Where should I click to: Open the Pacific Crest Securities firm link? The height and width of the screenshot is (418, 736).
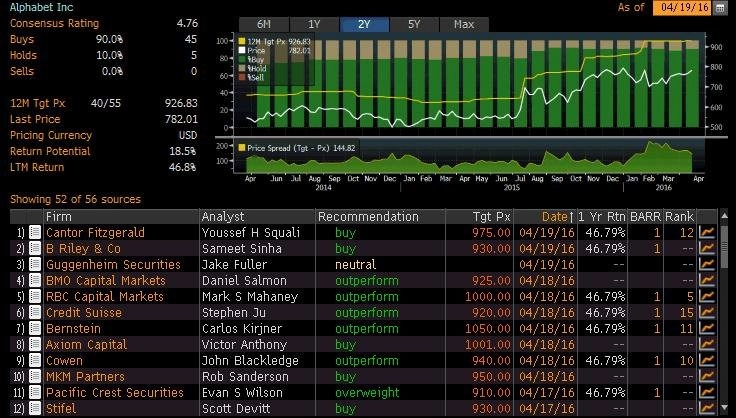(x=115, y=392)
